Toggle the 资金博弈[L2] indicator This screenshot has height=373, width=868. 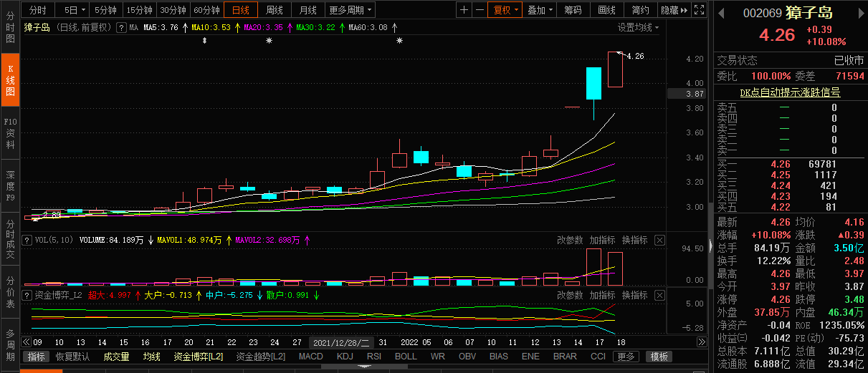199,357
